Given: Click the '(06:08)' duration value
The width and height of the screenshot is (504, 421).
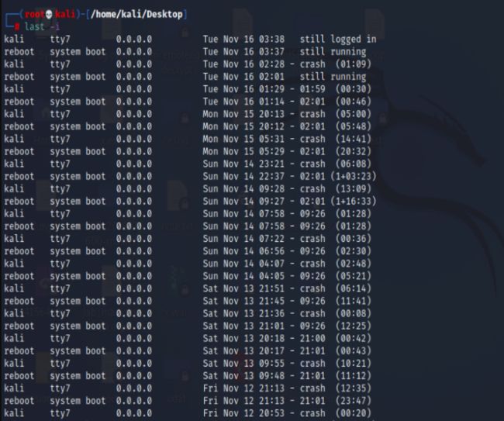Looking at the screenshot, I should pyautogui.click(x=354, y=164).
